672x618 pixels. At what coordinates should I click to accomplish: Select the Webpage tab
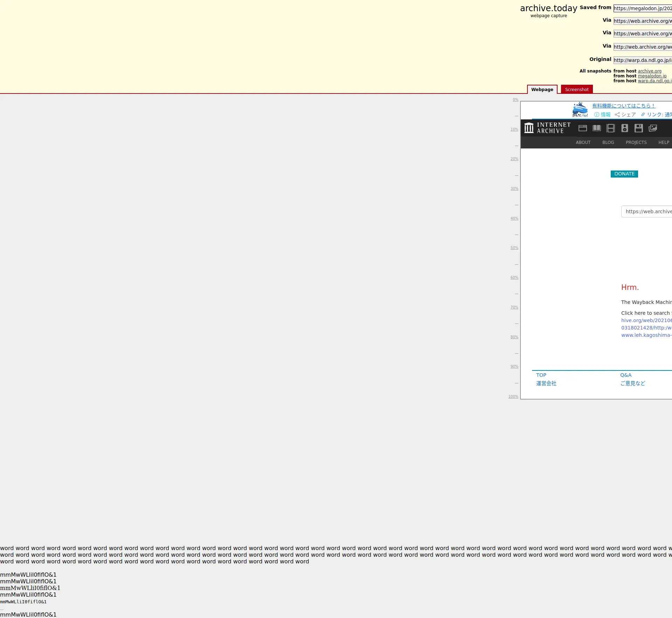pos(542,90)
